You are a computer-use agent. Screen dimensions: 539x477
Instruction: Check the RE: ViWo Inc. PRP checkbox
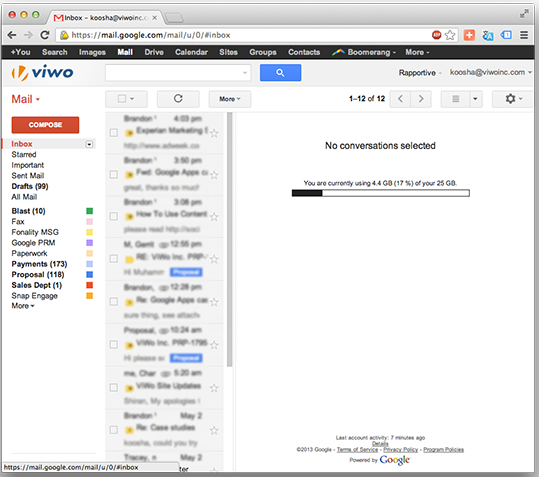113,259
